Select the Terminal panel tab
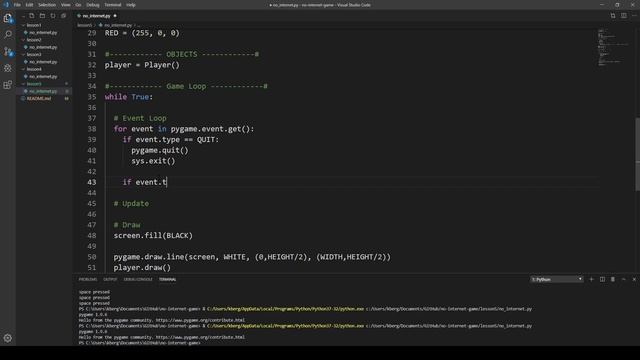 [168, 280]
